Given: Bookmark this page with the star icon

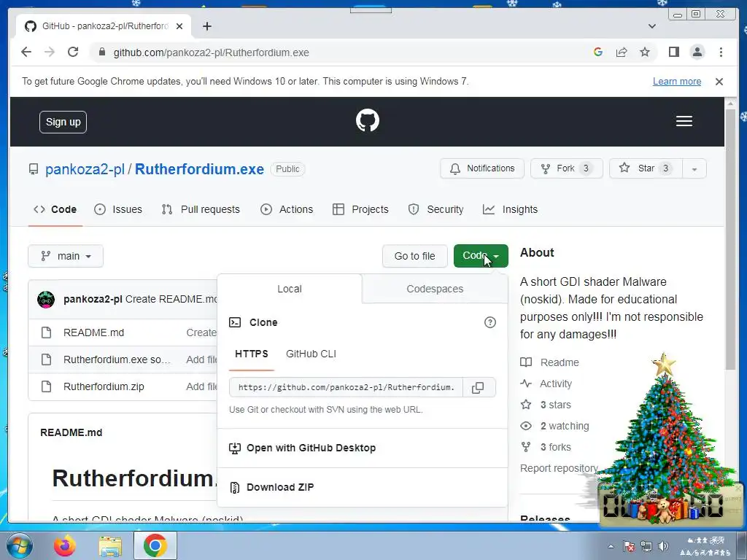Looking at the screenshot, I should [645, 52].
